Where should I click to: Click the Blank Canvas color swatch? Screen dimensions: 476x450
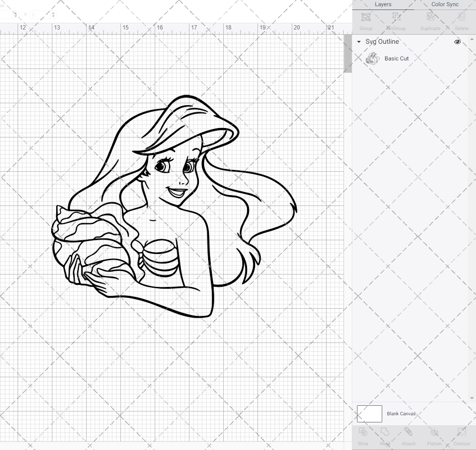(x=369, y=413)
